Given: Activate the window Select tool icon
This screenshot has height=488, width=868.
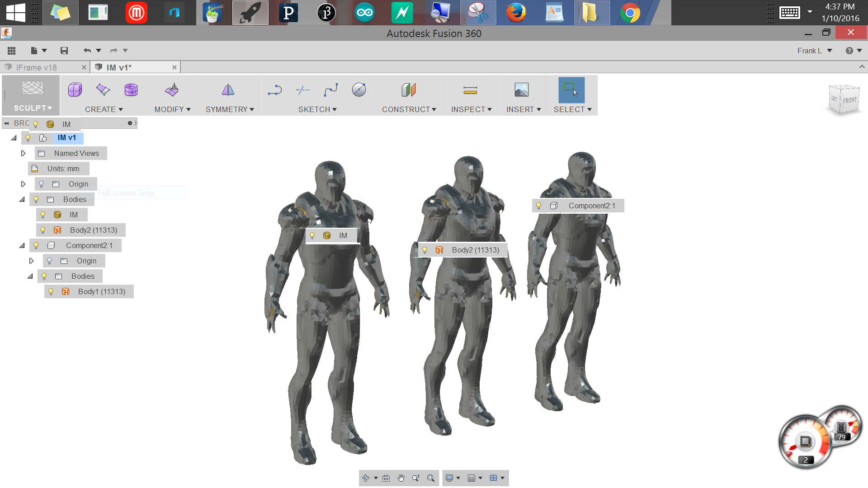Looking at the screenshot, I should pyautogui.click(x=571, y=90).
